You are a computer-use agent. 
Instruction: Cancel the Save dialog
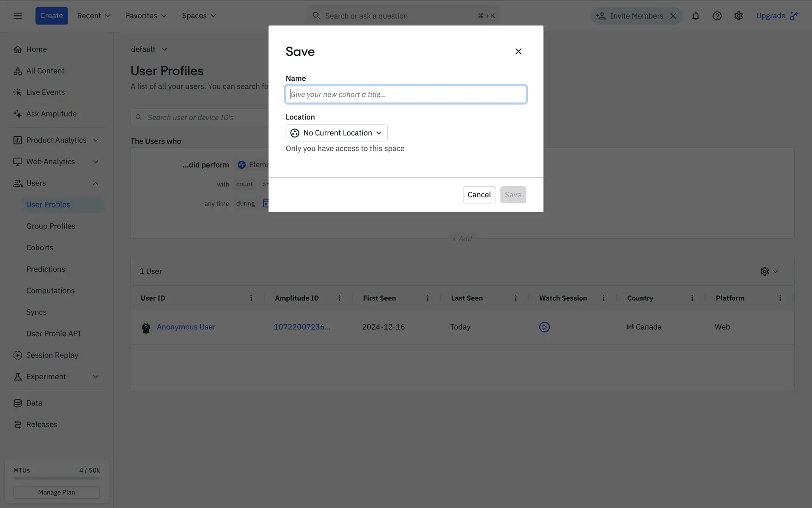(479, 195)
